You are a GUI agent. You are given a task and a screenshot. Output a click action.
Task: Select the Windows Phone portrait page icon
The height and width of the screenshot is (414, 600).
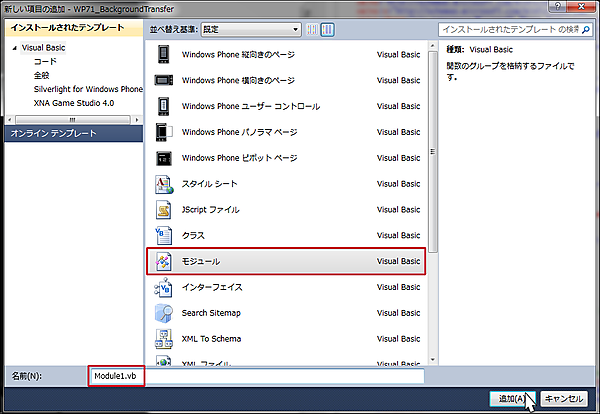(x=163, y=54)
